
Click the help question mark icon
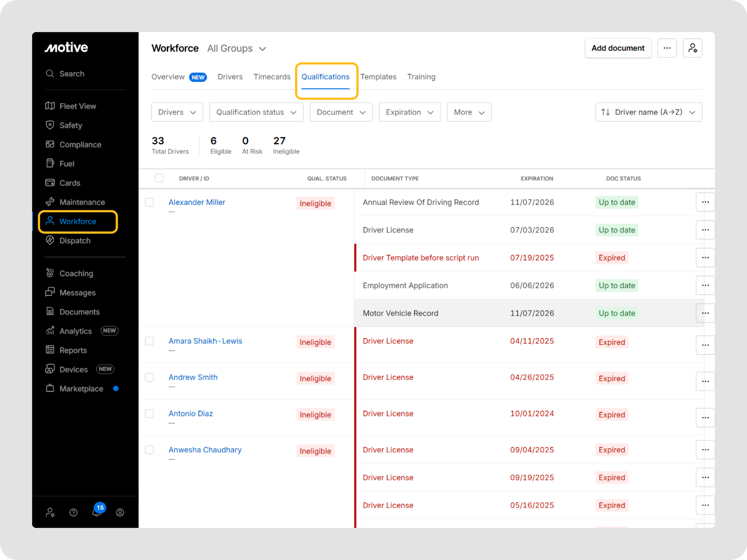tap(73, 512)
